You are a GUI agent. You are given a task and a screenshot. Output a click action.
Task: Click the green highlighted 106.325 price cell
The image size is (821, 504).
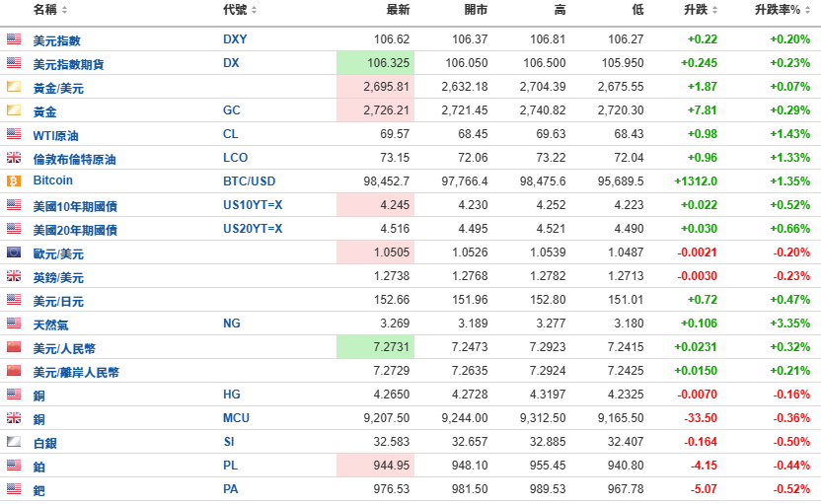[375, 63]
